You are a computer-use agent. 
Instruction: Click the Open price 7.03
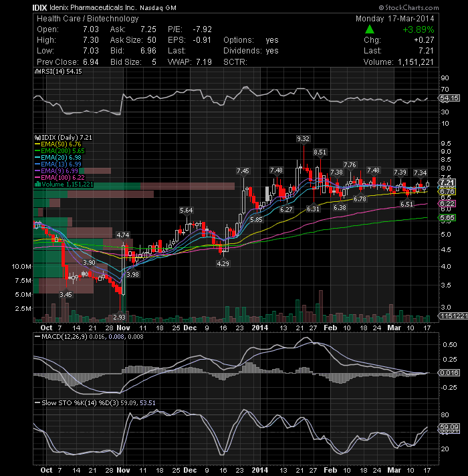coord(91,29)
